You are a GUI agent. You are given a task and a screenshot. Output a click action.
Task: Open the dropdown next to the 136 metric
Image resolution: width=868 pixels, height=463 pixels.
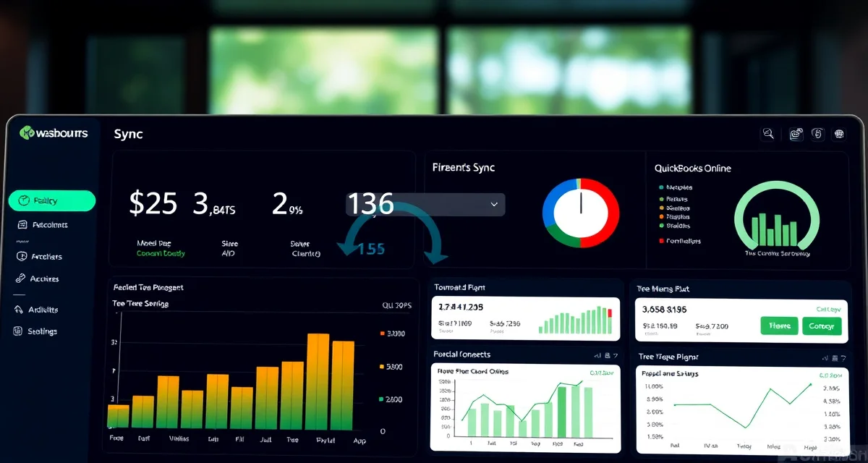click(494, 205)
